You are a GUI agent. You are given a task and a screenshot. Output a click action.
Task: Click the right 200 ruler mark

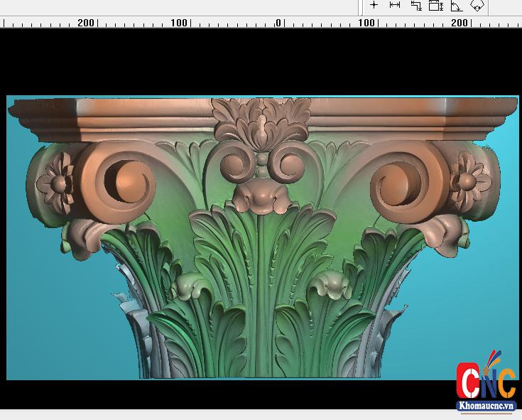point(460,23)
